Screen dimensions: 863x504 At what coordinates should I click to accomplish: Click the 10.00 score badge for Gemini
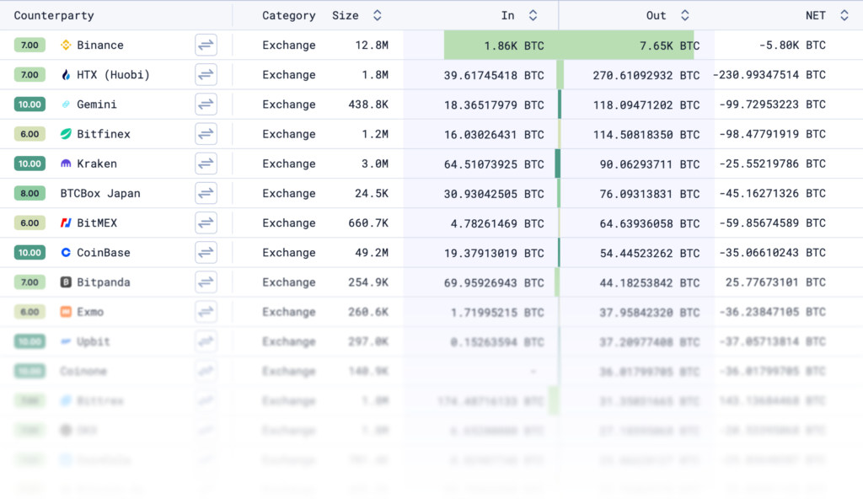click(x=29, y=105)
